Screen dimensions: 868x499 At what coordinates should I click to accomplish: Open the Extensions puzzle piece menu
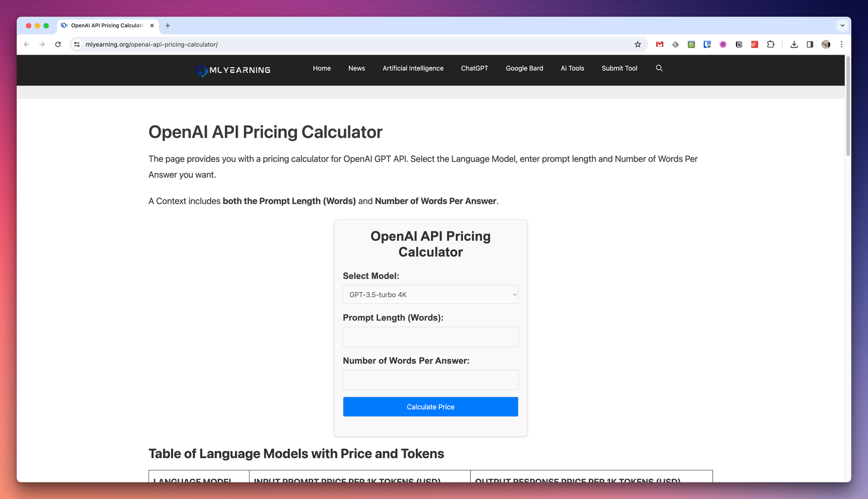[x=770, y=44]
